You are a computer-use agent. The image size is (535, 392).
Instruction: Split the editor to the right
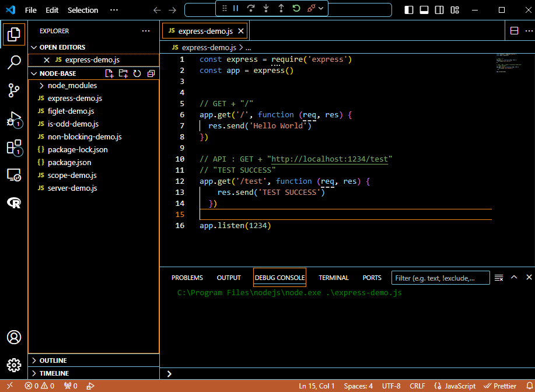pyautogui.click(x=514, y=31)
